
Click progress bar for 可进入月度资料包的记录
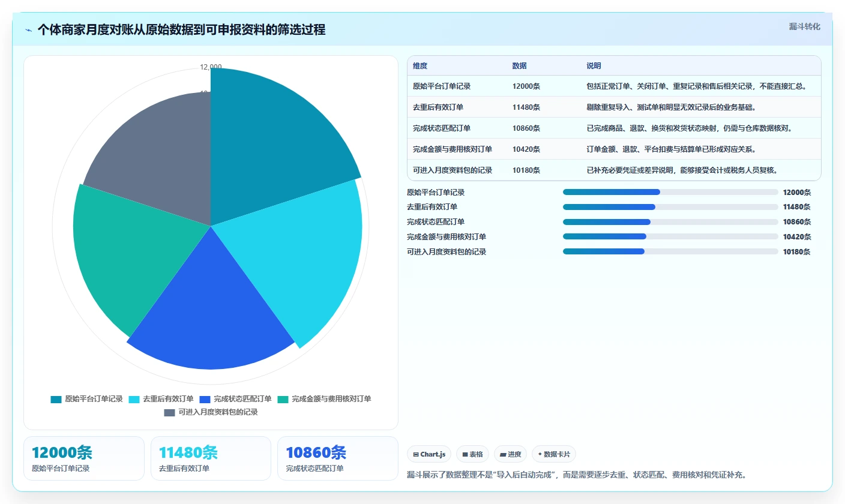pyautogui.click(x=670, y=251)
